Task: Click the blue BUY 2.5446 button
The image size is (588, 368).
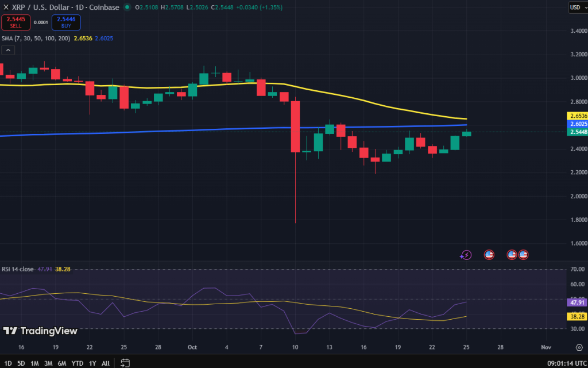Action: [x=66, y=22]
